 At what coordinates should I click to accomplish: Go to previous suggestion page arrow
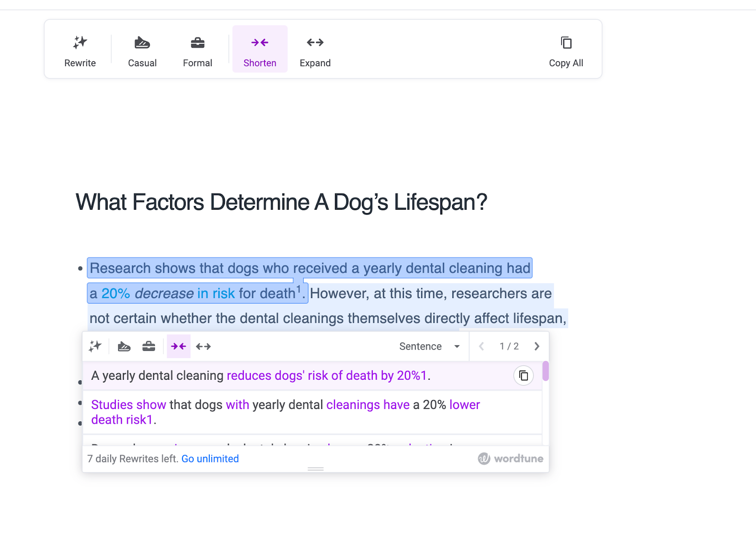point(481,346)
